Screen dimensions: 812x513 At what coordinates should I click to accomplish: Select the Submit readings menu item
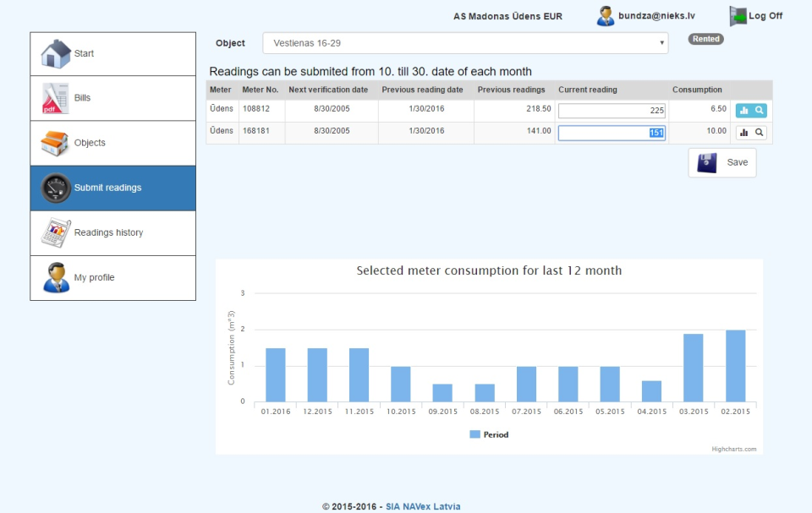coord(112,188)
